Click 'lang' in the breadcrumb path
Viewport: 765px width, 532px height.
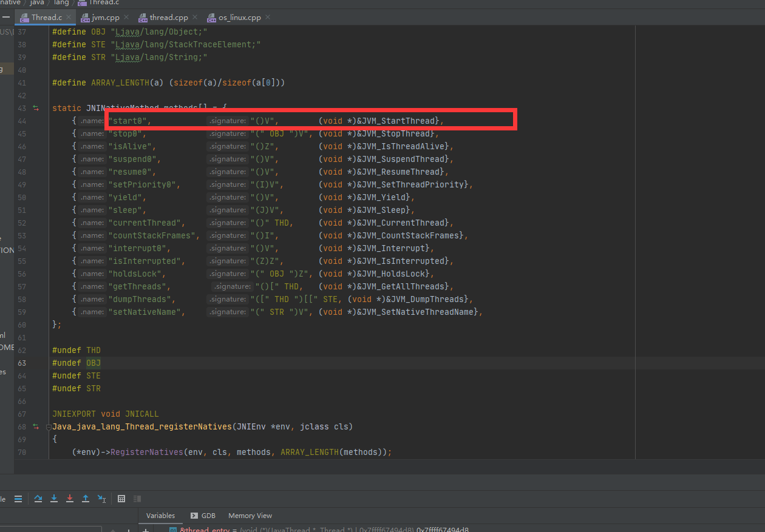(61, 3)
